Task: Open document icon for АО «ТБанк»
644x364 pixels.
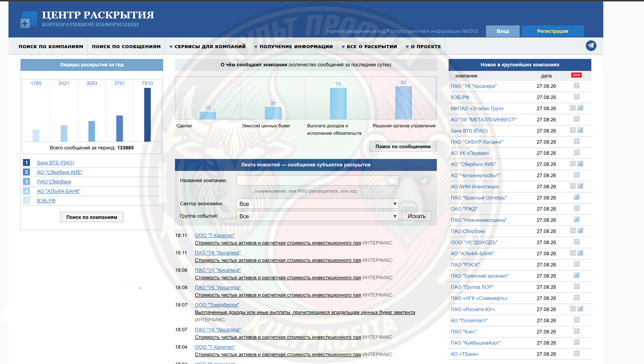Action: click(x=576, y=353)
